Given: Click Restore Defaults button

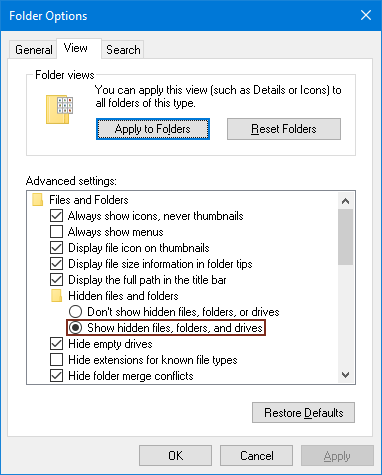Looking at the screenshot, I should click(303, 413).
